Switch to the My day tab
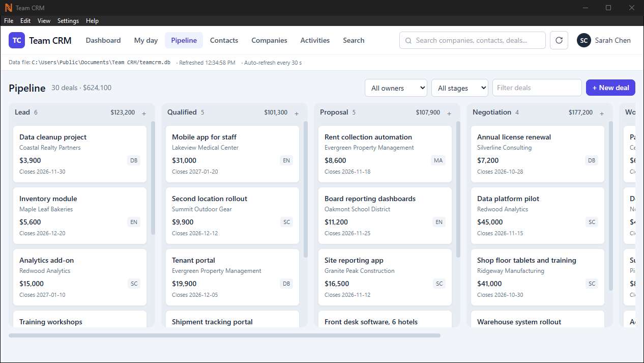 (146, 40)
